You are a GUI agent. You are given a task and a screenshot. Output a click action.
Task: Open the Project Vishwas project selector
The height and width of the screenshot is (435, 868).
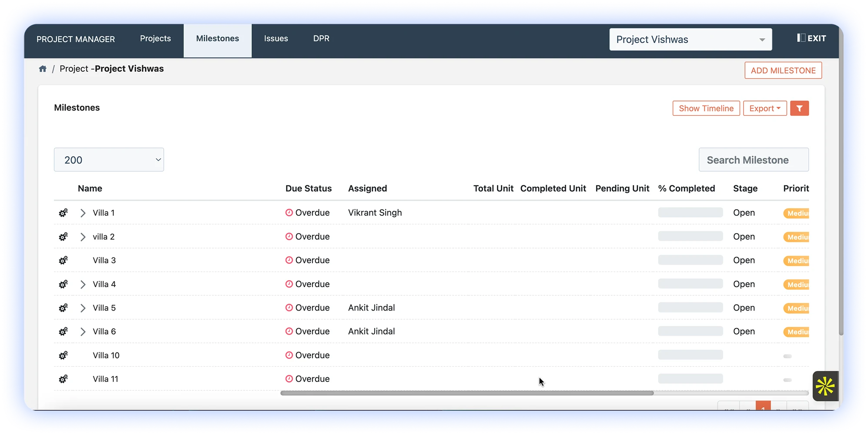click(x=690, y=40)
